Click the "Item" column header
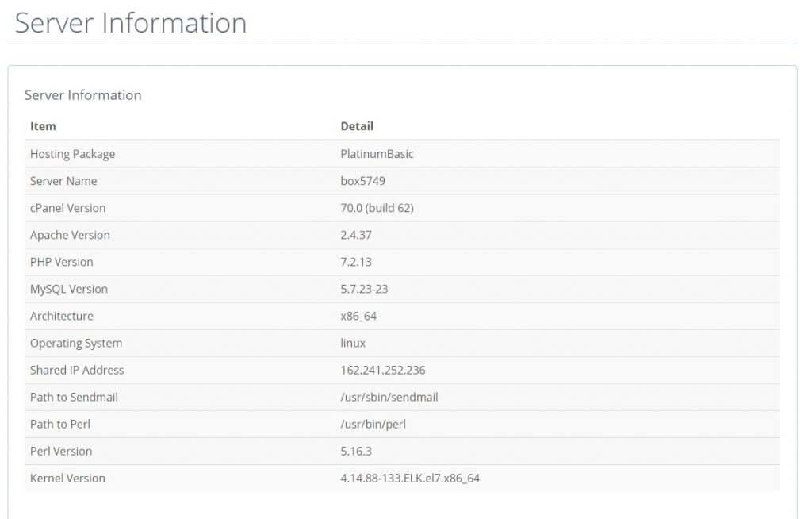Viewport: 812px width, 519px height. point(43,126)
